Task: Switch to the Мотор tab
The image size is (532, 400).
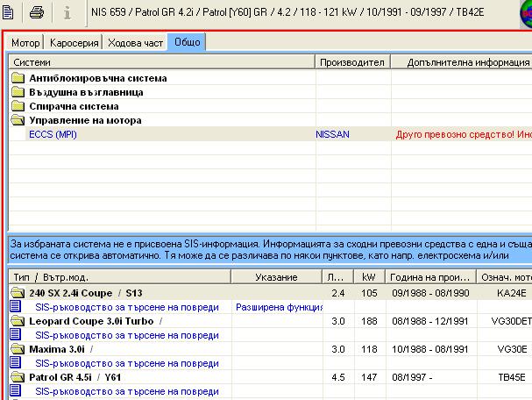Action: point(25,43)
